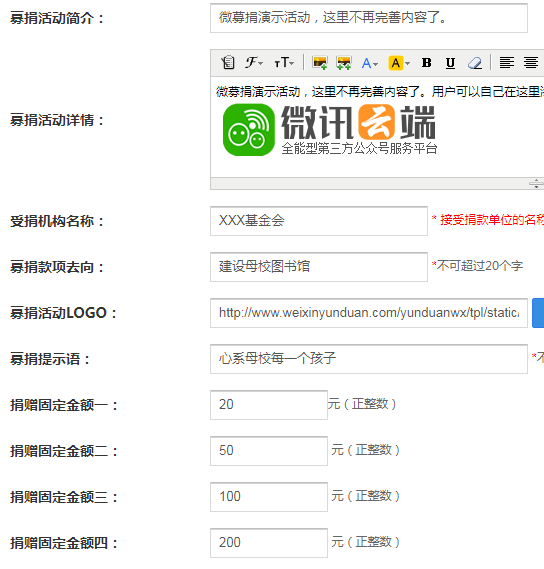Image resolution: width=544 pixels, height=569 pixels.
Task: Click the 捐赠固定金额三 field with 100
Action: (269, 497)
